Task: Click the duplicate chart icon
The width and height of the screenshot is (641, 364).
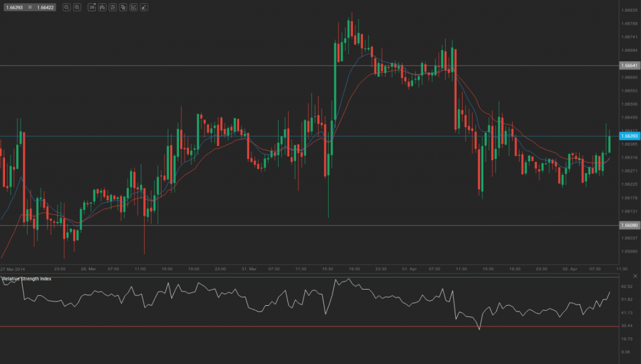Action: click(123, 7)
